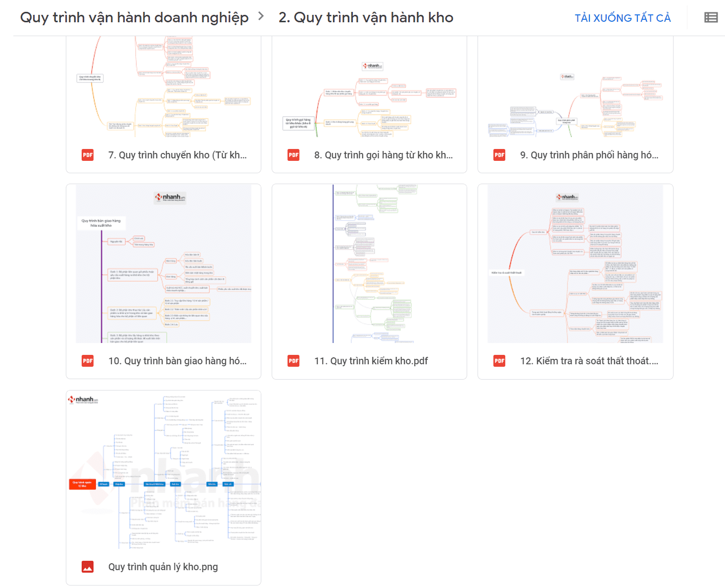
Task: Click image icon for Quy trình quản lý kho.png
Action: [88, 567]
